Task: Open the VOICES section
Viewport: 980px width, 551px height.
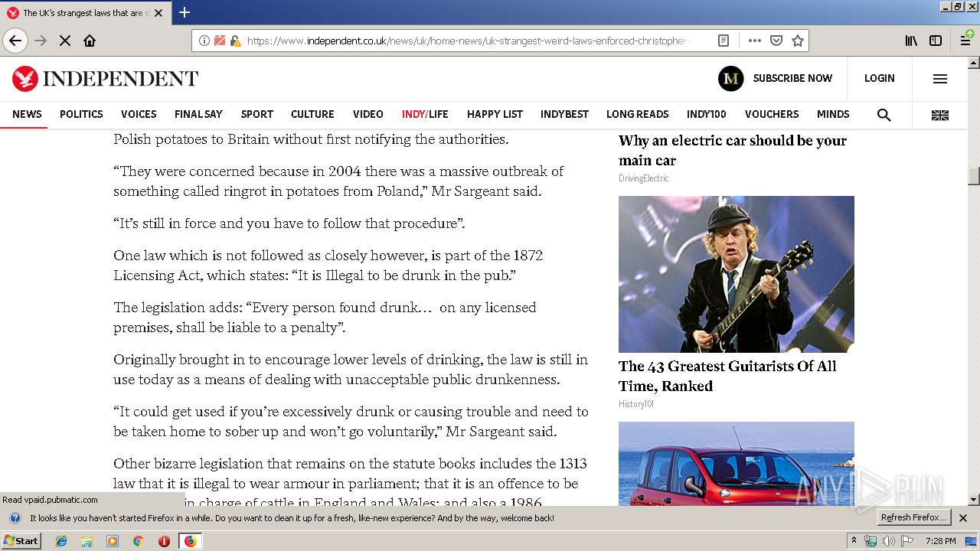Action: tap(139, 114)
